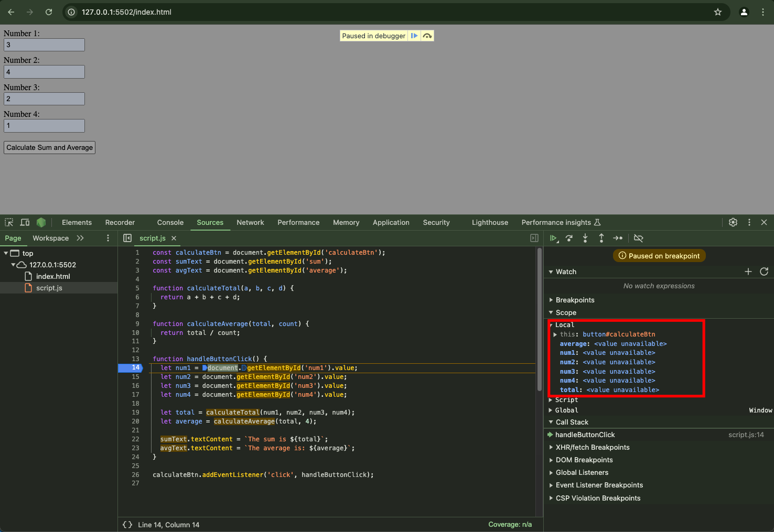
Task: Step over next function call
Action: 569,238
